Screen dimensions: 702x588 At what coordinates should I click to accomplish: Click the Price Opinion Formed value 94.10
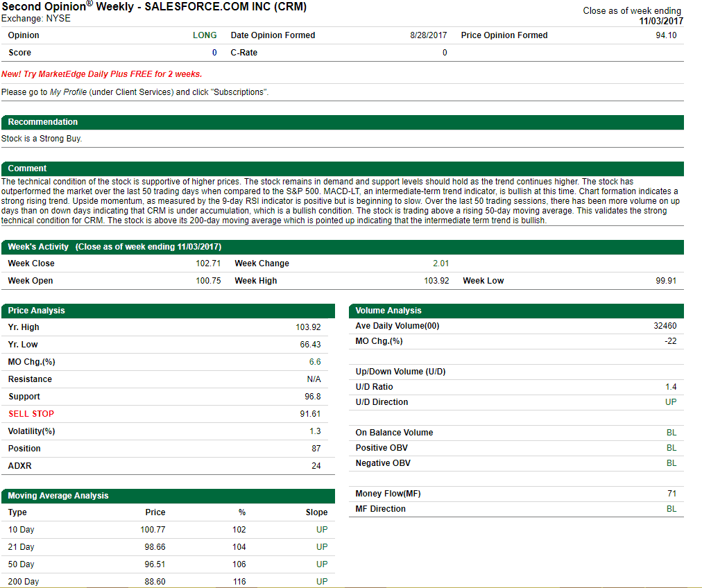666,35
